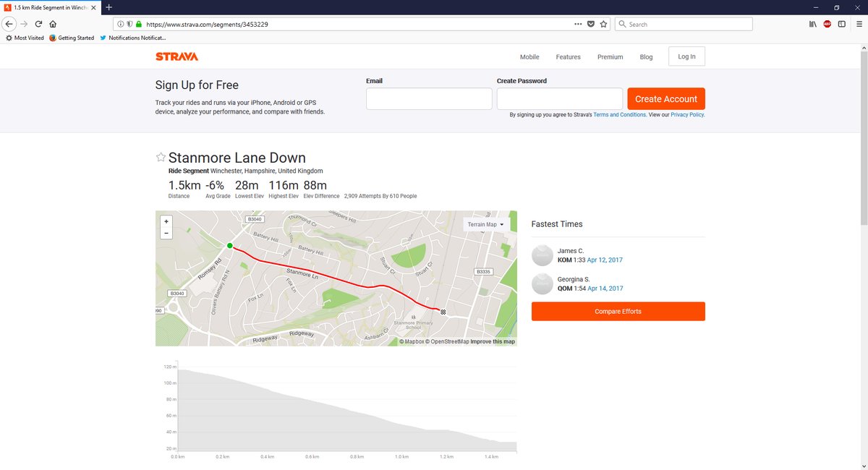Open the Mobile nav item
Viewport: 868px width, 470px height.
(x=529, y=57)
